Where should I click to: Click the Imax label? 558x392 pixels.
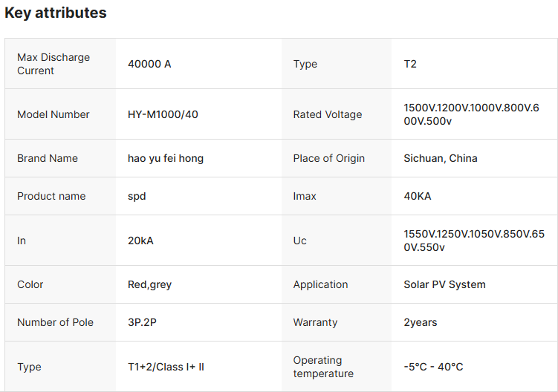click(x=305, y=196)
